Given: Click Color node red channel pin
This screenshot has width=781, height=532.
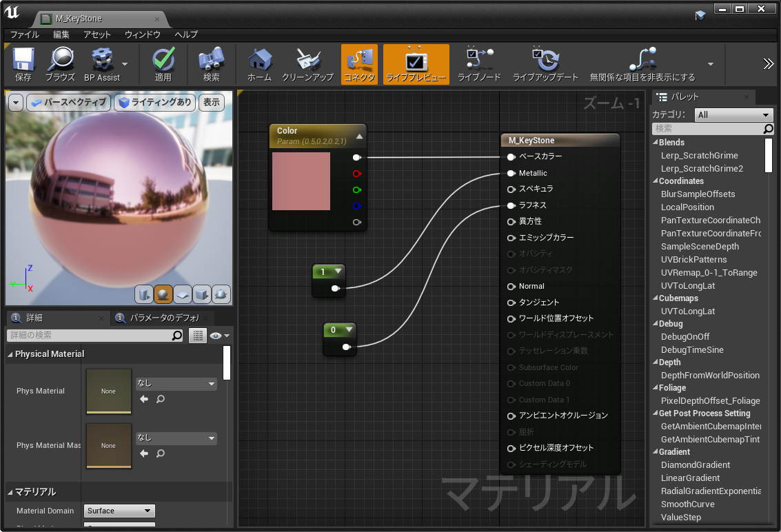Looking at the screenshot, I should [356, 174].
